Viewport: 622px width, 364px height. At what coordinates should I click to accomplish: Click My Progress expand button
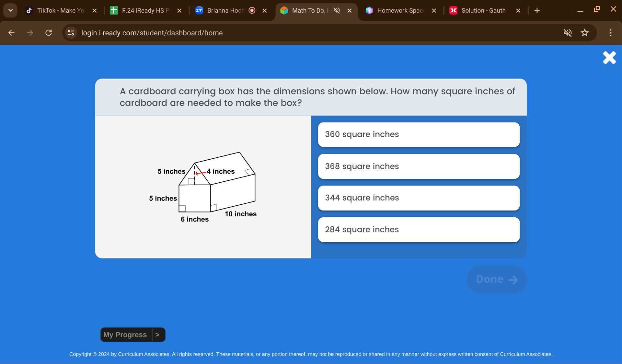coord(158,335)
